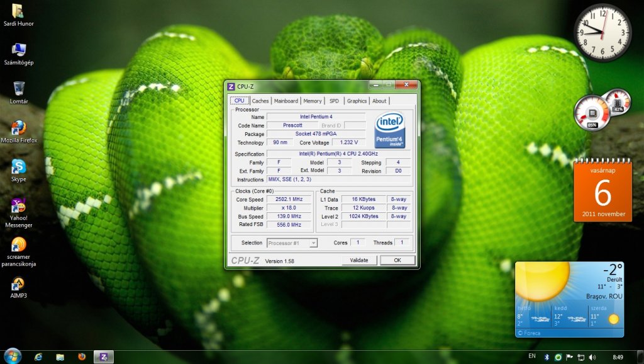Viewport: 644px width, 364px height.
Task: Click the Bluetooth tray icon
Action: 547,357
